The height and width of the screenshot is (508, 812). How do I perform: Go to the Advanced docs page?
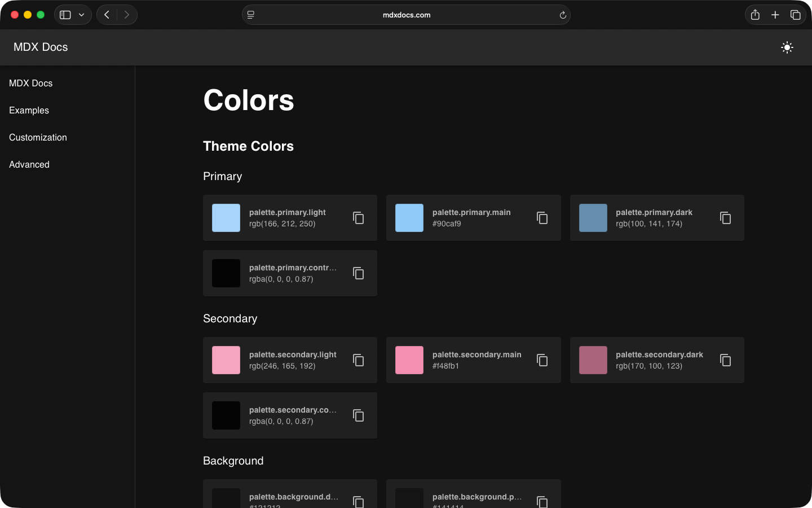29,164
